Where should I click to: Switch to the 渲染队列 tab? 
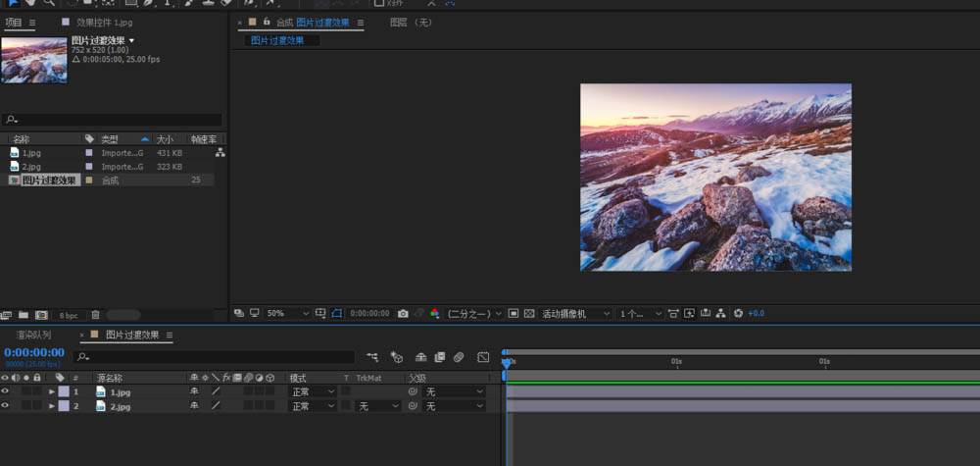(33, 336)
